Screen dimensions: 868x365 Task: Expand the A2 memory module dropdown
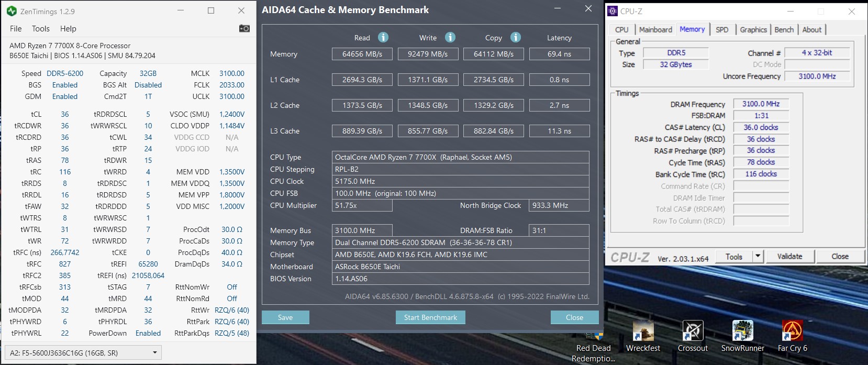pyautogui.click(x=83, y=352)
